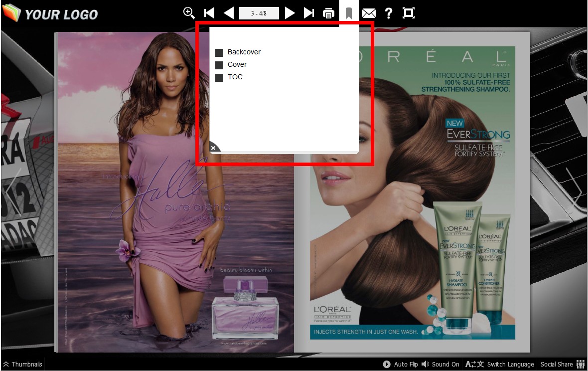Select the TOC bookmark
This screenshot has width=588, height=371.
(235, 77)
